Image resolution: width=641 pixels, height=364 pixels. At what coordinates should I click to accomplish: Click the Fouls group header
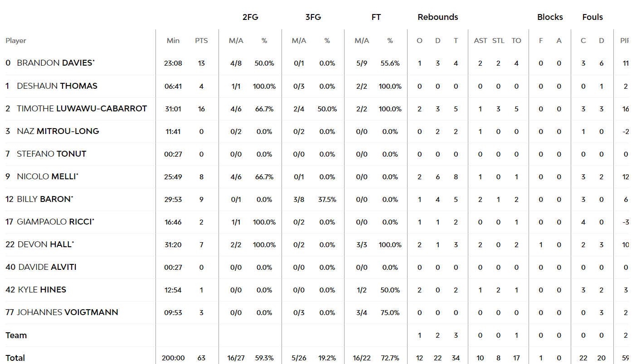pos(592,17)
